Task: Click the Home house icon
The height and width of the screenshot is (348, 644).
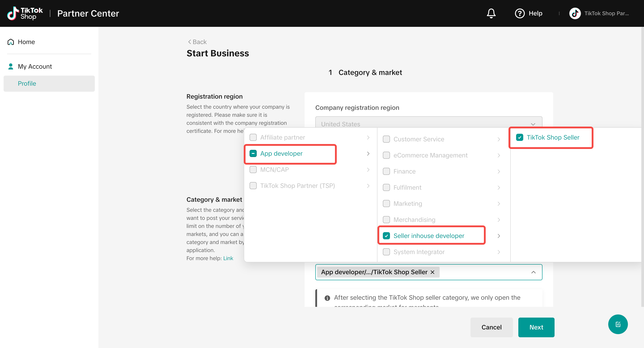Action: tap(11, 42)
